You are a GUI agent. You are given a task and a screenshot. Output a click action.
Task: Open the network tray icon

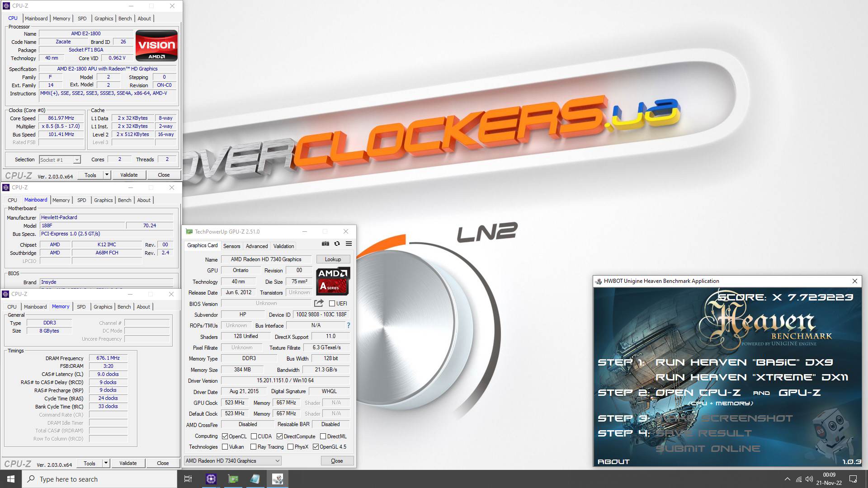(799, 479)
